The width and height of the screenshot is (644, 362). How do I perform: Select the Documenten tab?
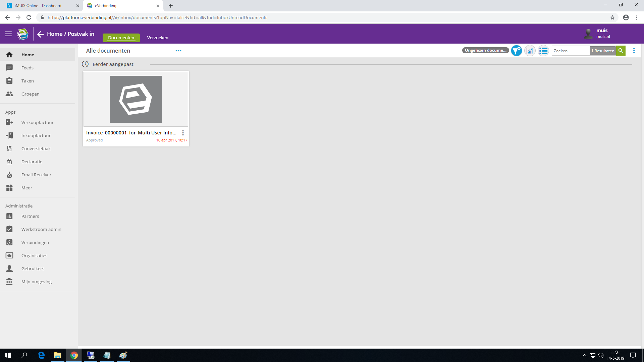tap(121, 38)
